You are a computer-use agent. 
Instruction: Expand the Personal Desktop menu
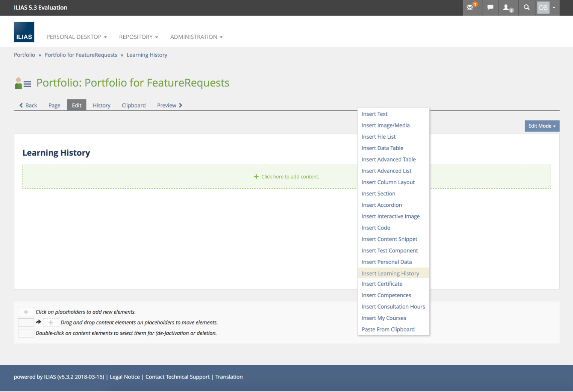(76, 37)
